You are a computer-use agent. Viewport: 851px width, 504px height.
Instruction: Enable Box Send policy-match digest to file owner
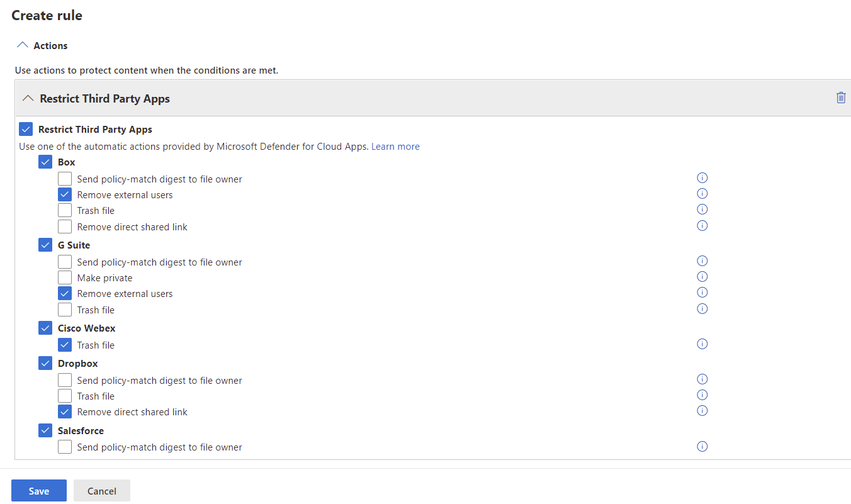(65, 179)
